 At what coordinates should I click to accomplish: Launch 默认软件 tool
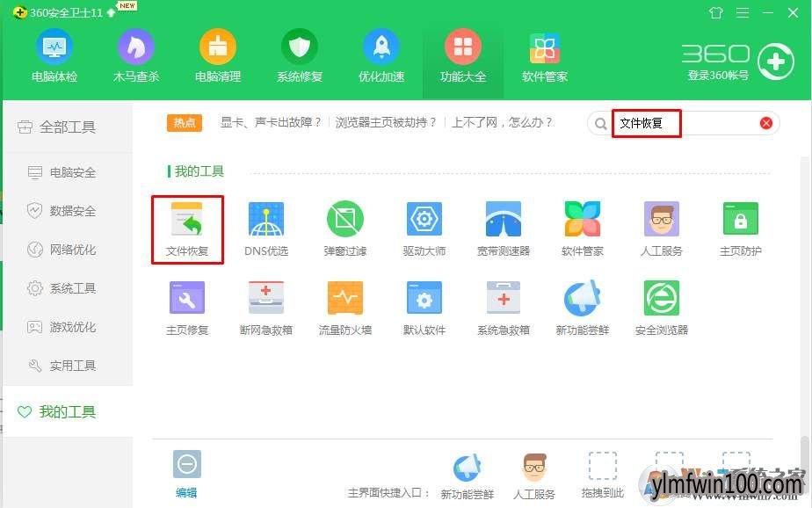coord(424,308)
